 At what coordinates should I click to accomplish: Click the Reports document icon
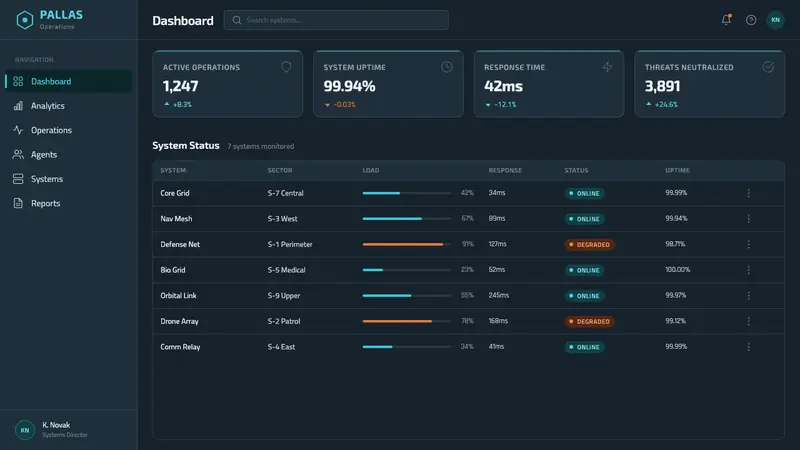18,203
